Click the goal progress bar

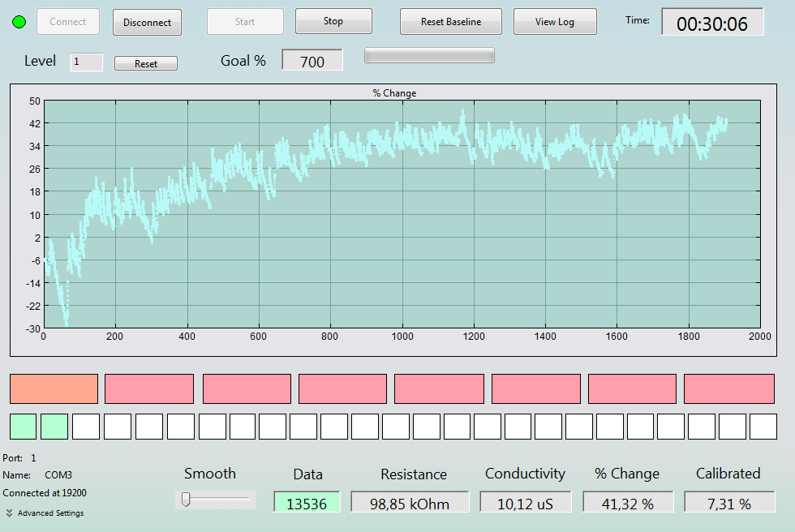point(429,56)
